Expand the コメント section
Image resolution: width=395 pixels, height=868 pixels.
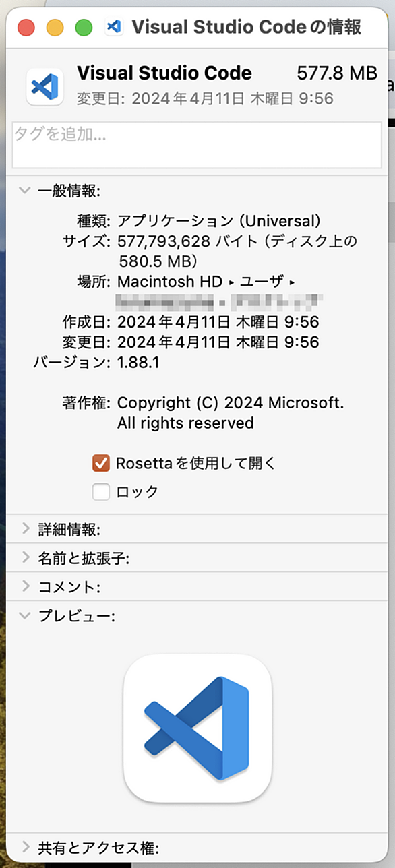coord(26,586)
